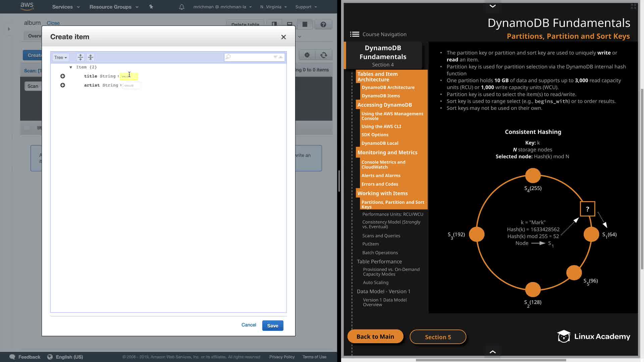Click the collapse all fields icon
The height and width of the screenshot is (362, 644).
(x=91, y=57)
